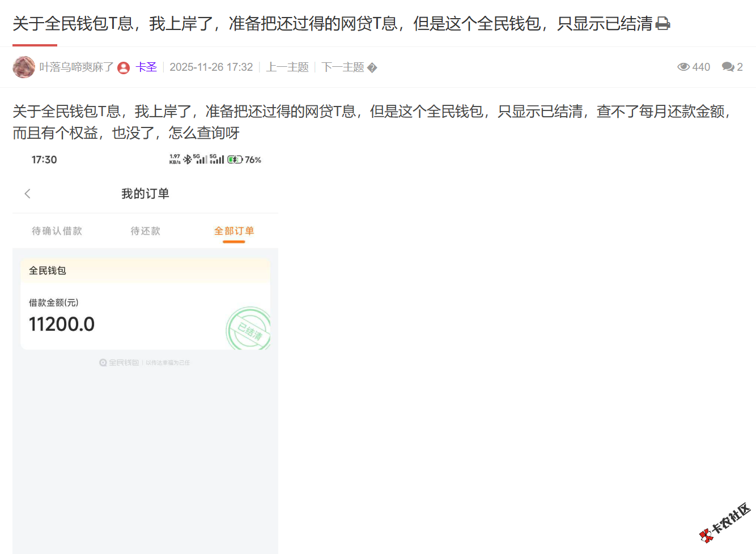Click the battery 76% indicator
Screen dimensions: 756x554
click(x=244, y=160)
